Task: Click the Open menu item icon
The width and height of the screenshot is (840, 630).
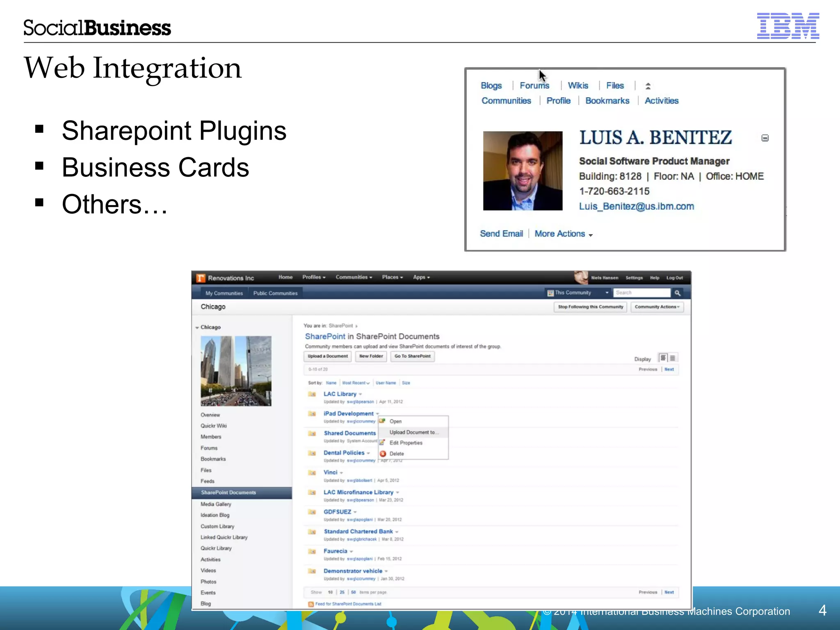Action: (x=382, y=421)
